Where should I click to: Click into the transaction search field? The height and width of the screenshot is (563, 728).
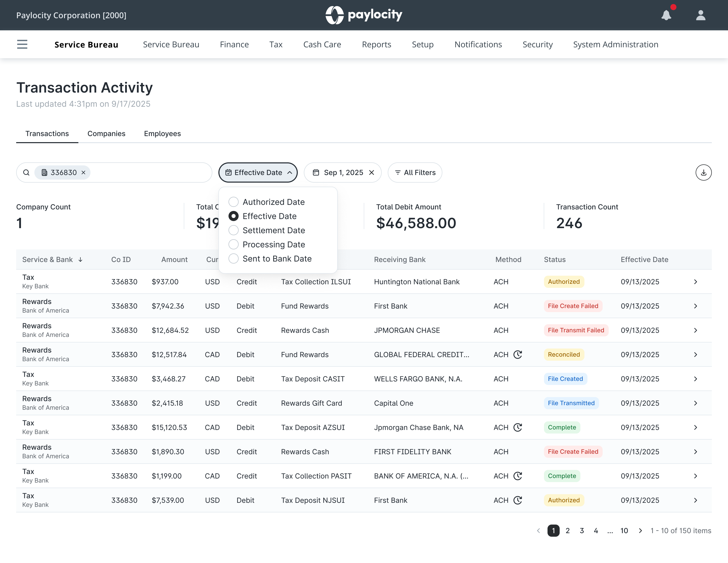pyautogui.click(x=150, y=172)
